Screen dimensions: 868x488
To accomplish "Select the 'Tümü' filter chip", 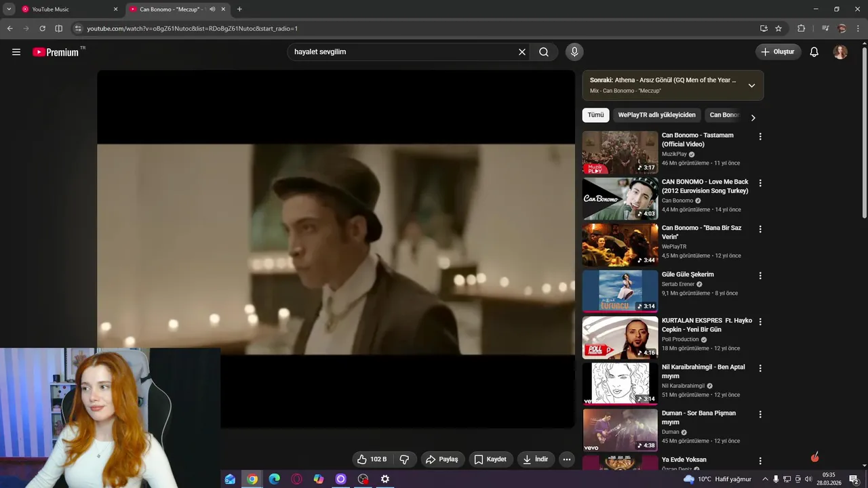I will [x=595, y=115].
